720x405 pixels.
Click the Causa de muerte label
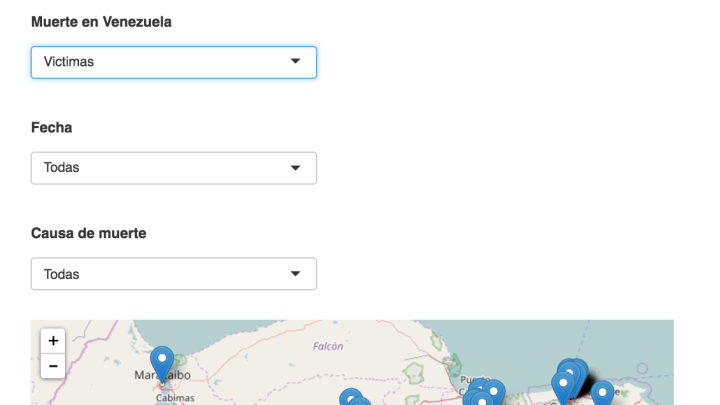point(89,233)
